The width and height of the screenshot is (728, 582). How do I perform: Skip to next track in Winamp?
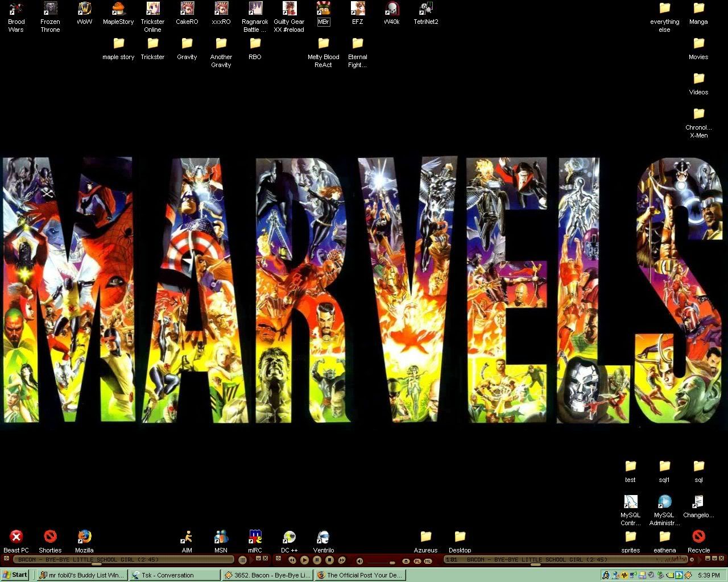tap(341, 560)
